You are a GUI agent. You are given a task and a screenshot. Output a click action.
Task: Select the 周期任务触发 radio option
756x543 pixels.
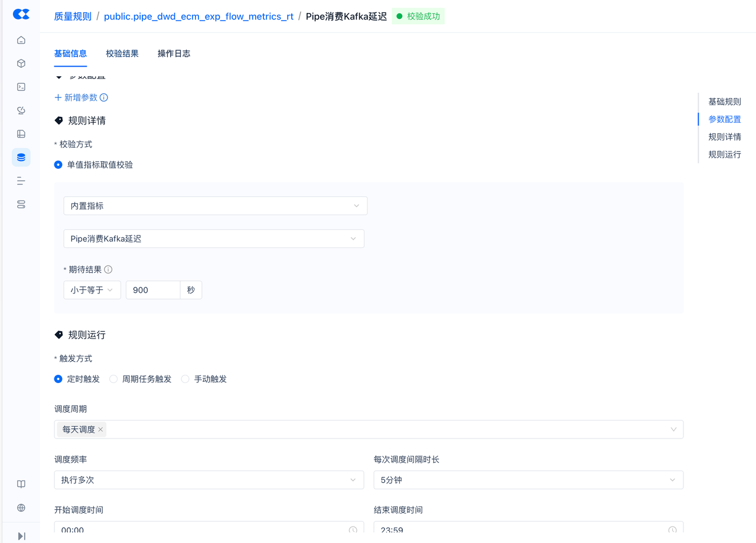(x=114, y=379)
